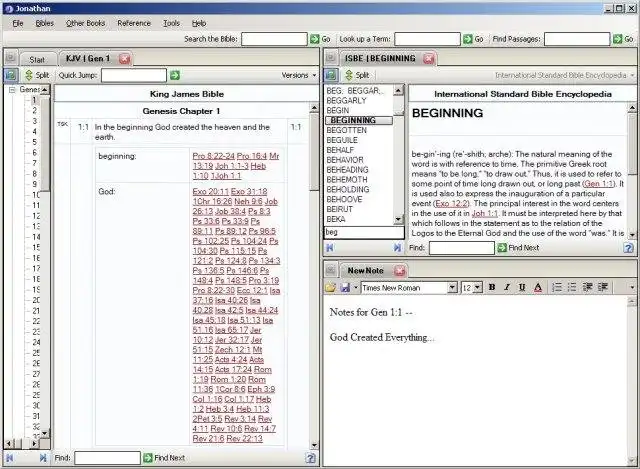This screenshot has width=640, height=469.
Task: Open the Exo 20:11 cross reference link
Action: click(211, 191)
